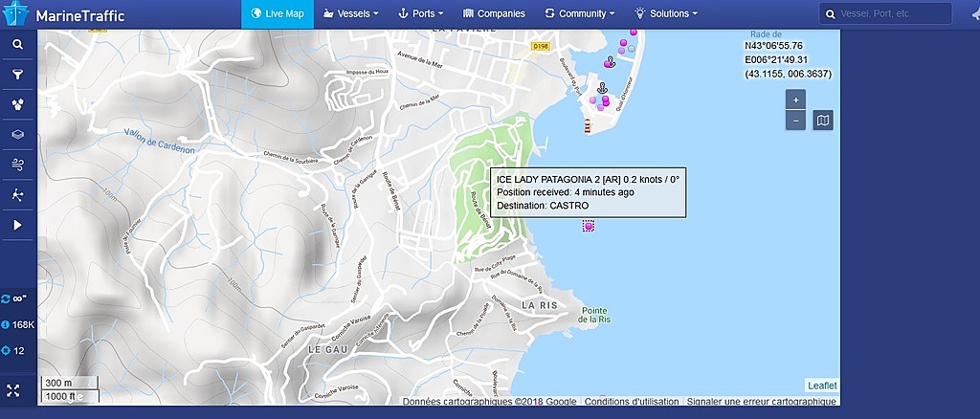Click the lighthouse marker on the pier
This screenshot has width=980, height=419.
click(588, 126)
